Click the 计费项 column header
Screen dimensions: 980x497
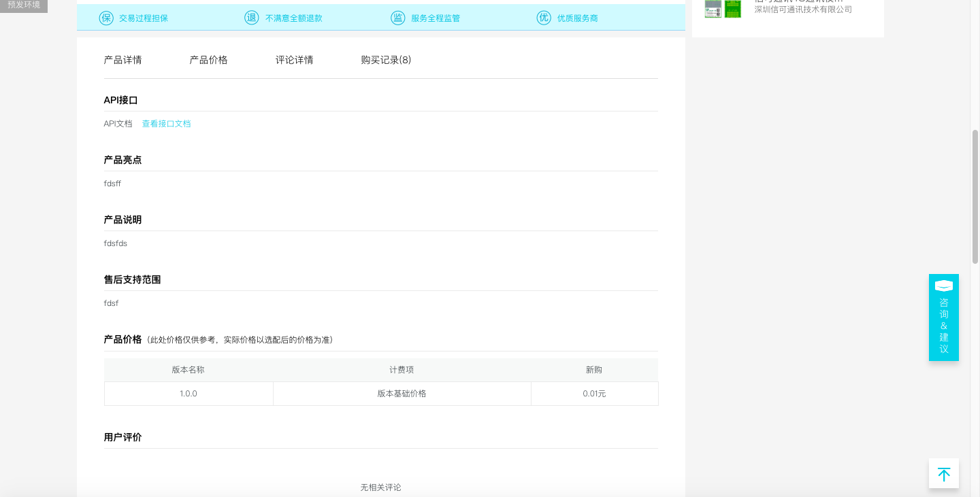(402, 370)
